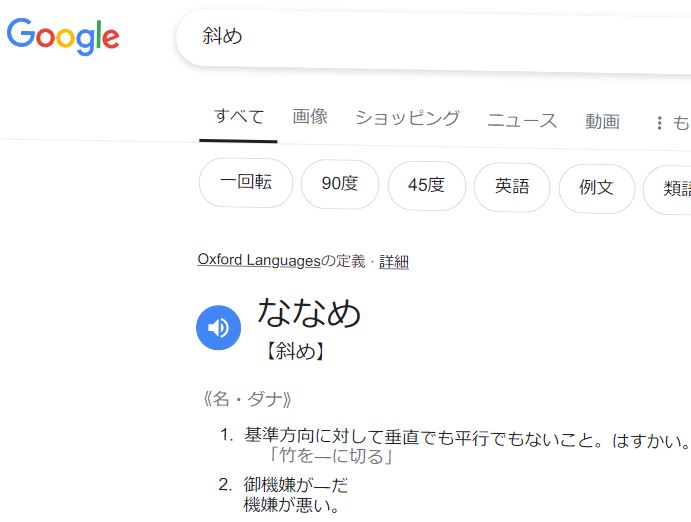Tap the 英語 suggestion chip
Screen dimensions: 691x522
(512, 187)
